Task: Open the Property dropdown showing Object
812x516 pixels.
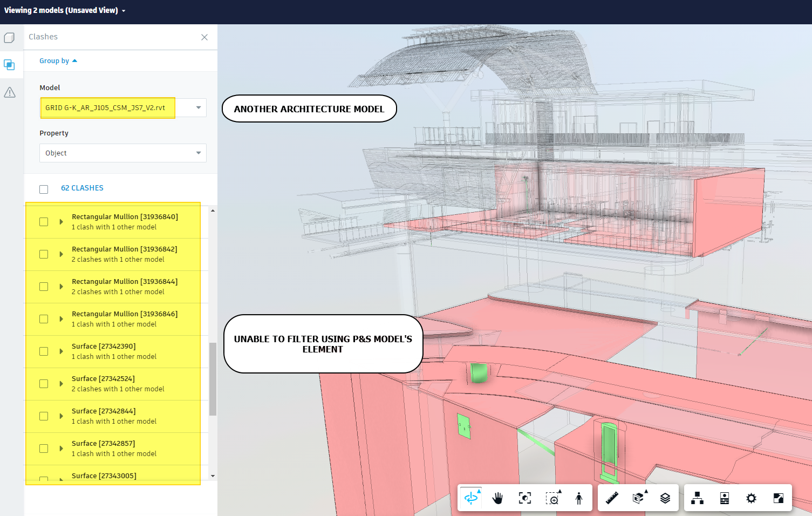Action: 122,153
